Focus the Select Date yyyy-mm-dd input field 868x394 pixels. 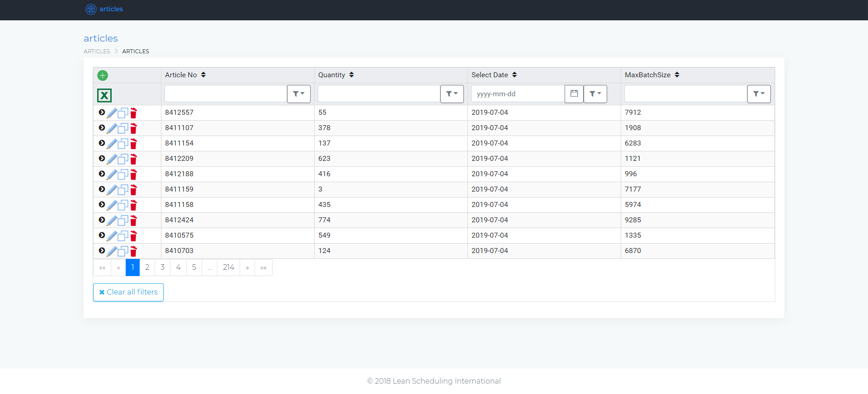click(518, 94)
